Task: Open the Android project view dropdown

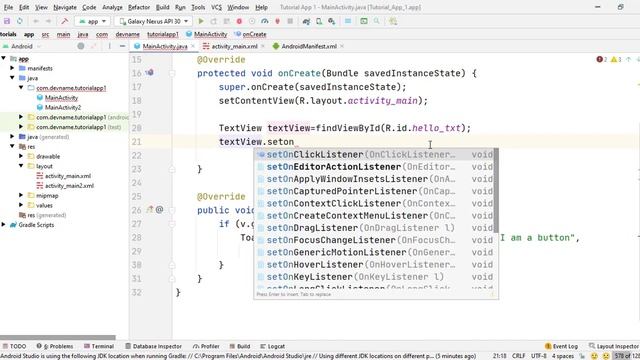Action: pos(21,46)
